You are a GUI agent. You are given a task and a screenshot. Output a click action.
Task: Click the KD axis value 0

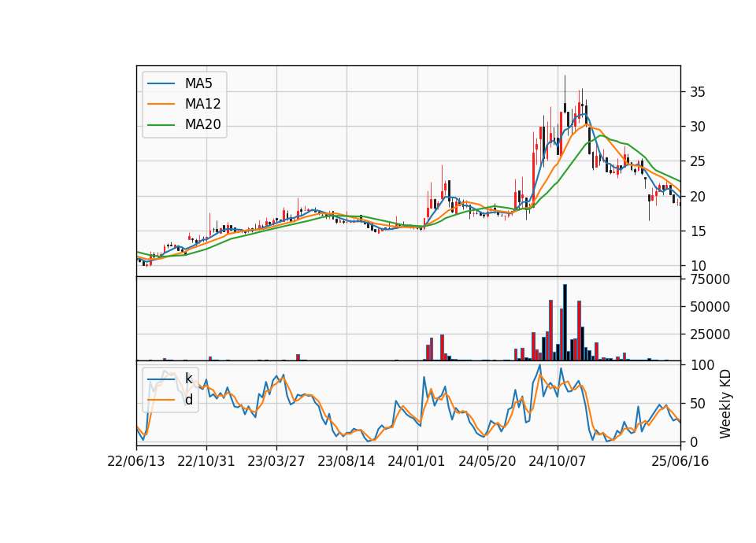694,441
